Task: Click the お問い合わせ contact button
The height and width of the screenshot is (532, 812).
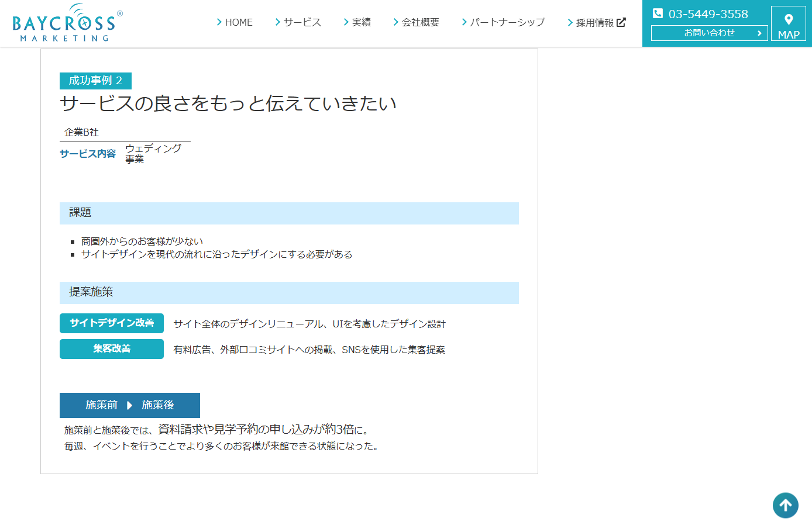Action: 708,33
